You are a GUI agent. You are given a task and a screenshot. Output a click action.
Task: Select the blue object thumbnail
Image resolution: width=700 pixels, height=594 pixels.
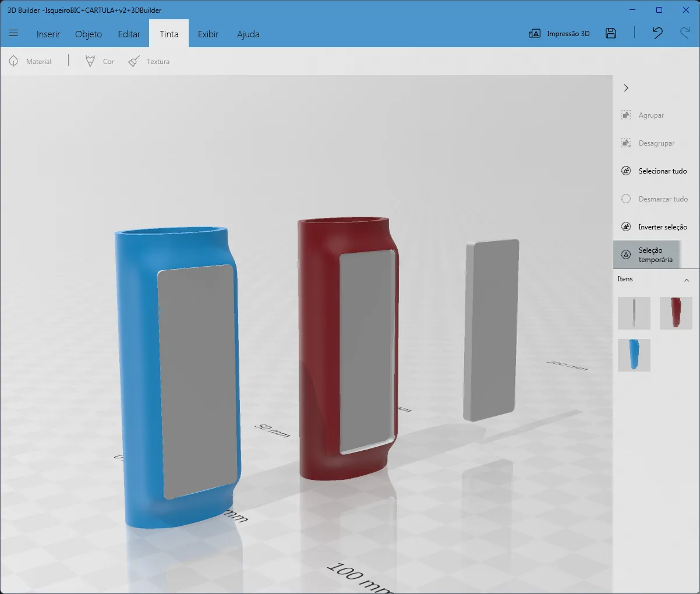[634, 355]
